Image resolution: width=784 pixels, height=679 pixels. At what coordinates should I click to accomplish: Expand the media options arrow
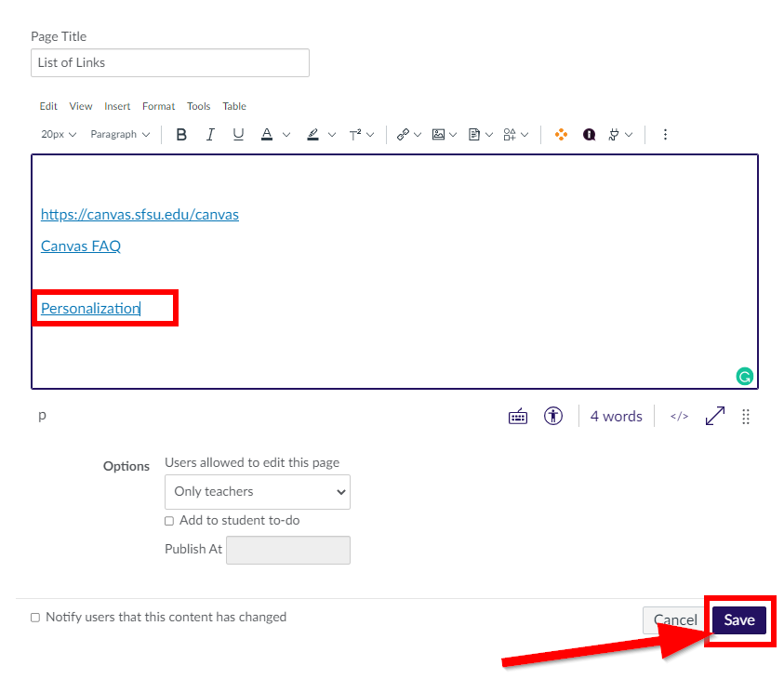(525, 135)
